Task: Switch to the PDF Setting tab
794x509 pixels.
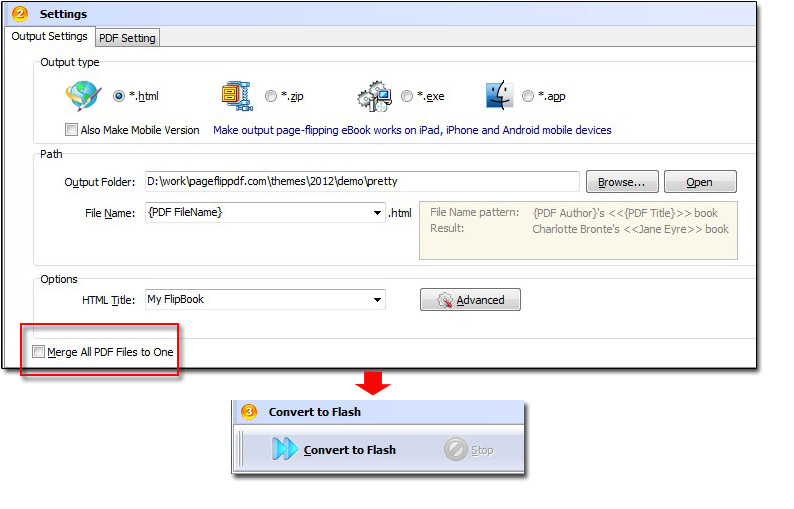Action: tap(126, 38)
